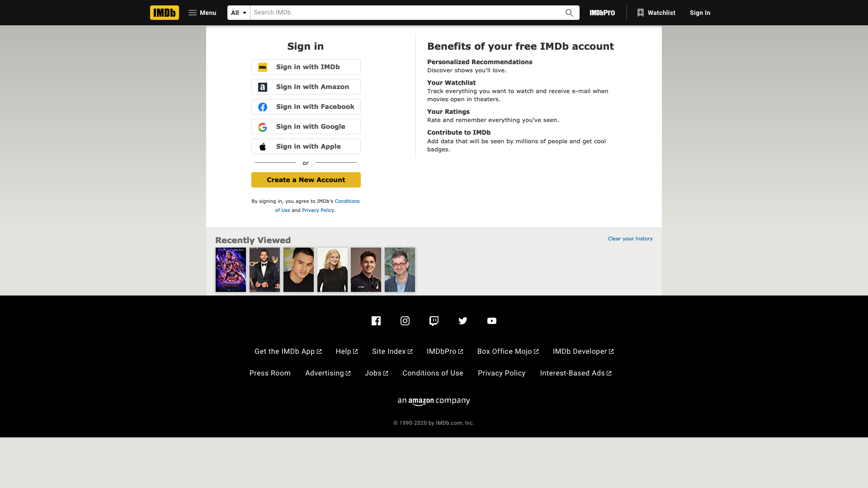The width and height of the screenshot is (868, 488).
Task: Open IMDb's Facebook page icon in footer
Action: coord(376,321)
